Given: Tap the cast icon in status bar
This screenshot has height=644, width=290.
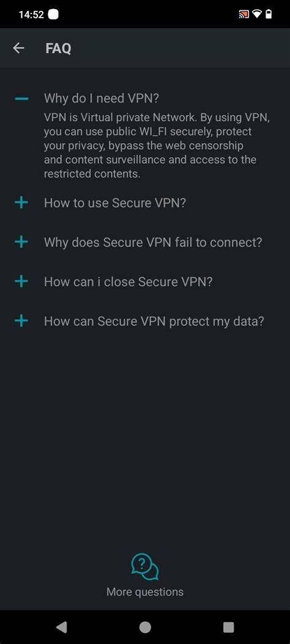Looking at the screenshot, I should pyautogui.click(x=244, y=15).
